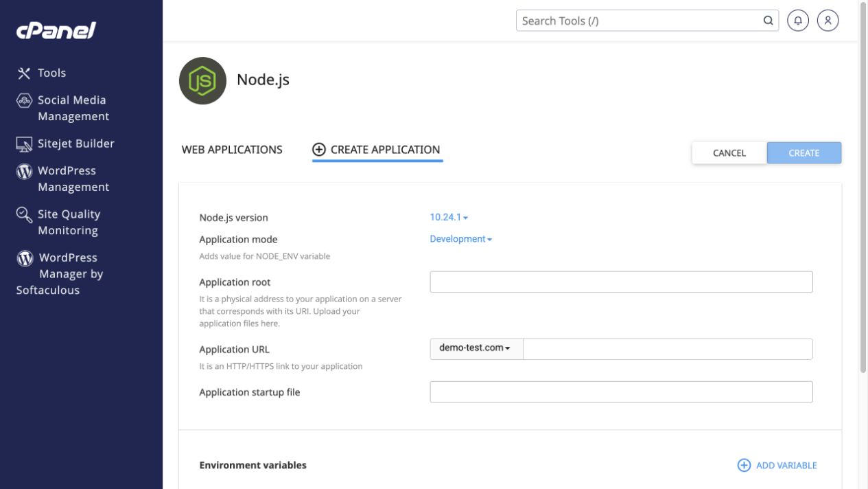Screen dimensions: 868x489
Task: Click the Application URL path field
Action: coord(668,349)
